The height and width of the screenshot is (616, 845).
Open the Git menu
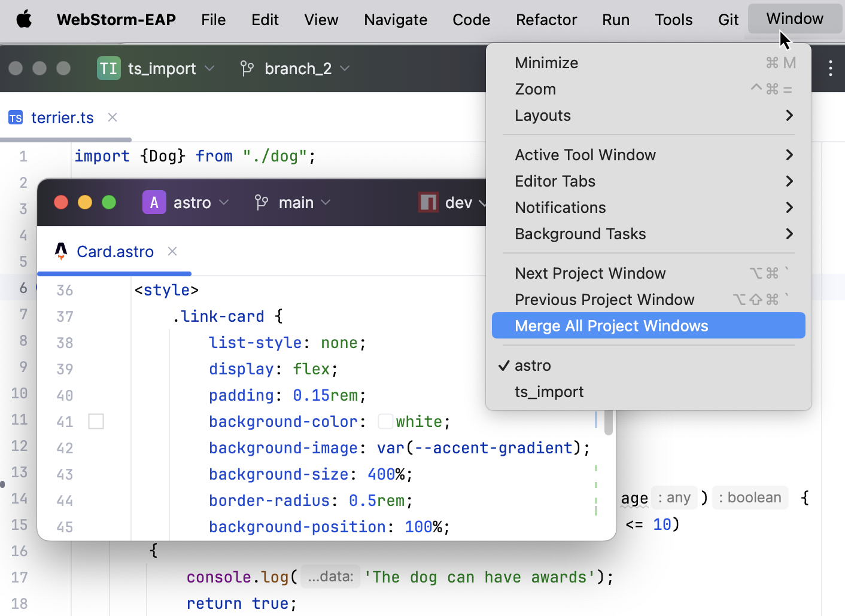(x=728, y=19)
